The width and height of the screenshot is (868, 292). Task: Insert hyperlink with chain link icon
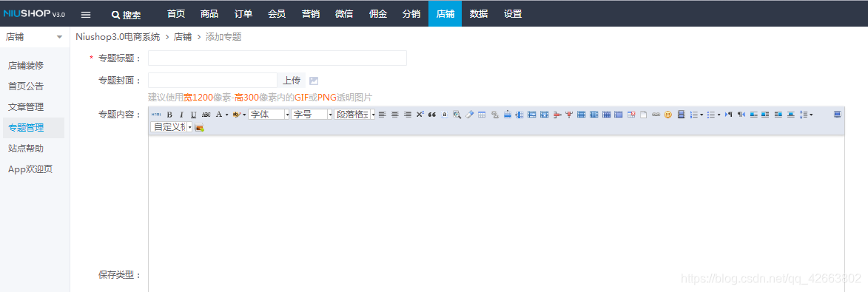[x=656, y=115]
